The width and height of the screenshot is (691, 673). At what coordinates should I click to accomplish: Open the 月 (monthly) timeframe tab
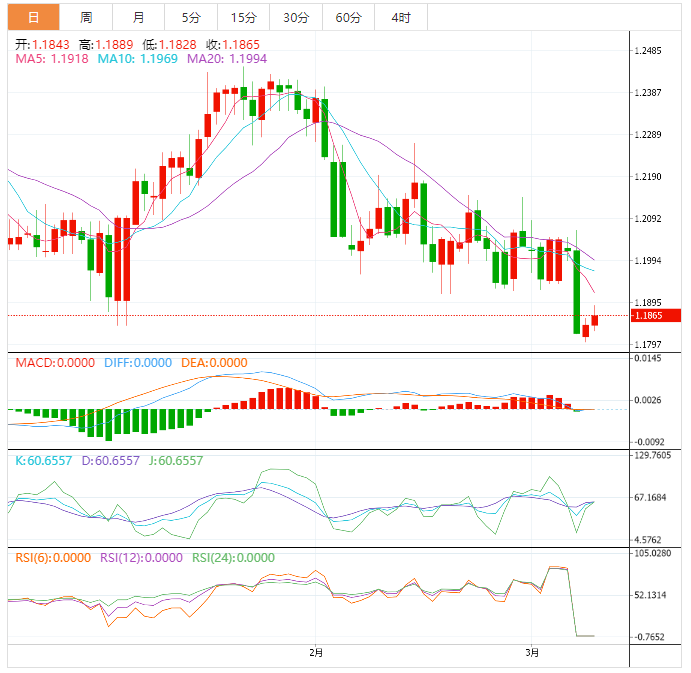(x=138, y=17)
